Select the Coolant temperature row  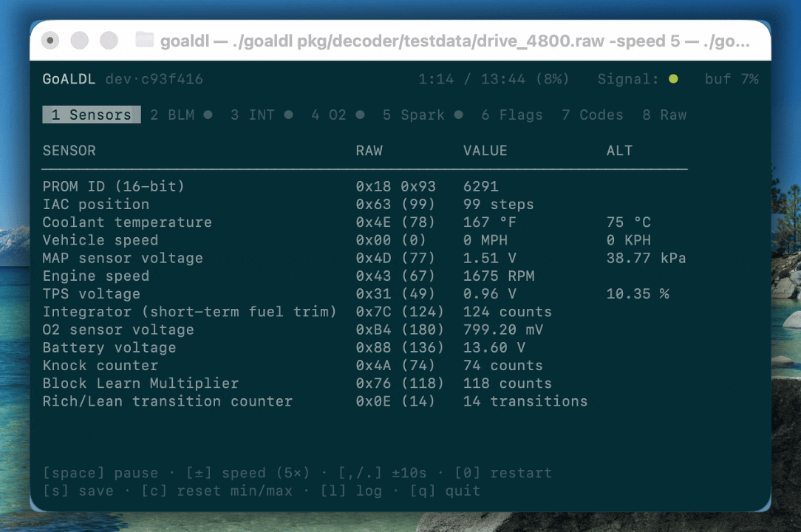[365, 222]
